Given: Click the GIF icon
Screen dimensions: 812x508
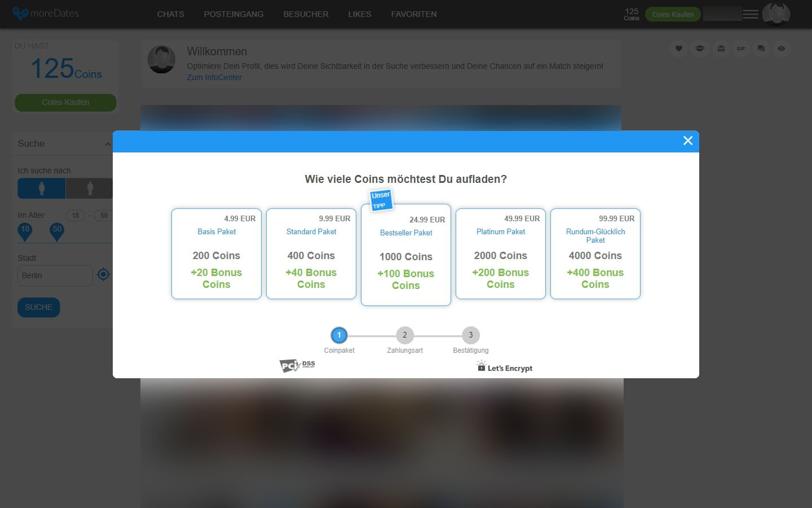Looking at the screenshot, I should pos(741,49).
